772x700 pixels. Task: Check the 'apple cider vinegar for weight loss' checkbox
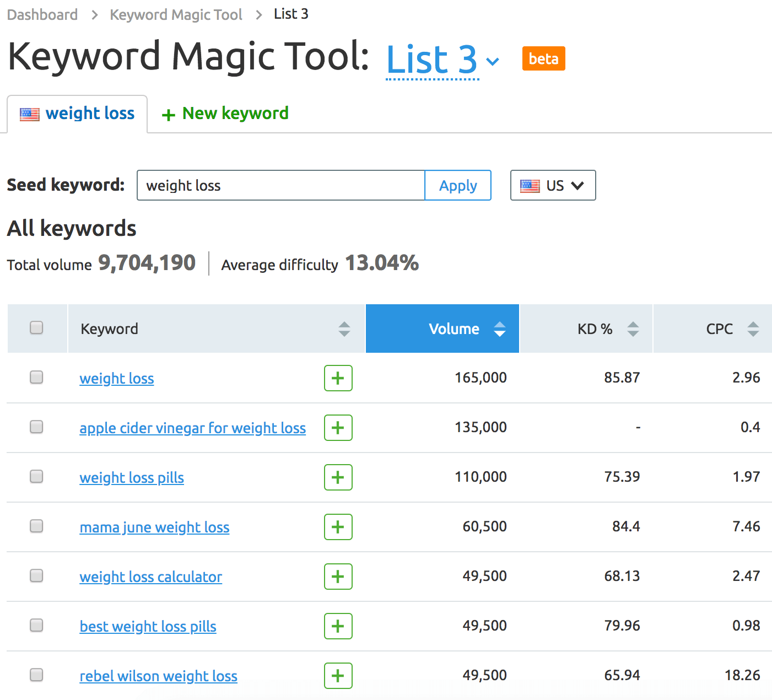click(x=36, y=427)
